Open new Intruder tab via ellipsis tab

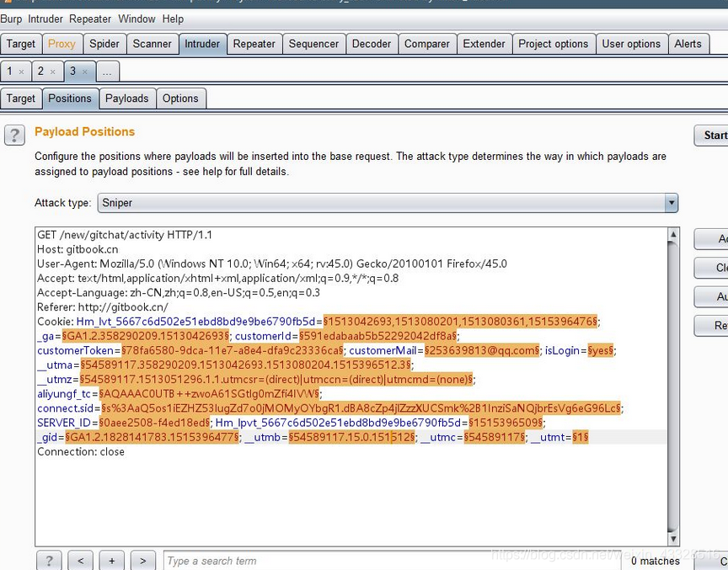point(107,72)
